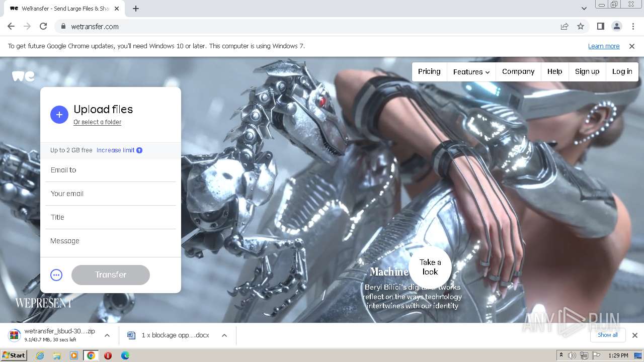Reload the page

[43, 26]
